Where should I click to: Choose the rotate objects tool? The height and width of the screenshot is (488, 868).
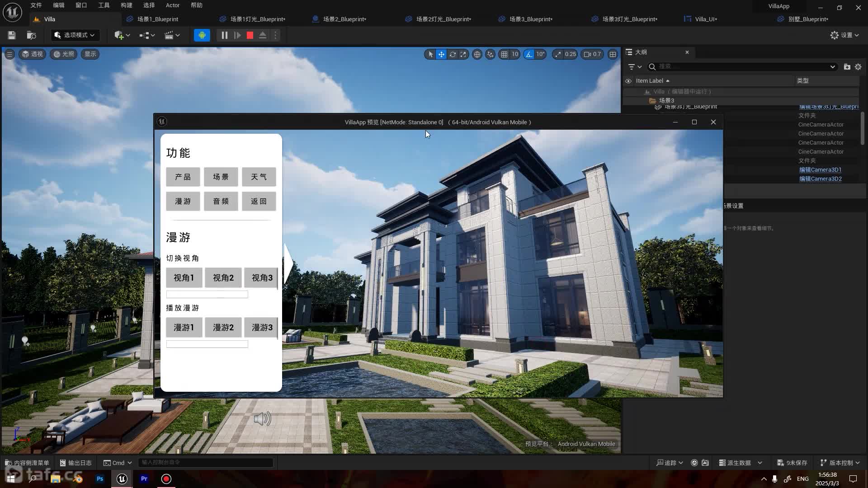pyautogui.click(x=453, y=54)
